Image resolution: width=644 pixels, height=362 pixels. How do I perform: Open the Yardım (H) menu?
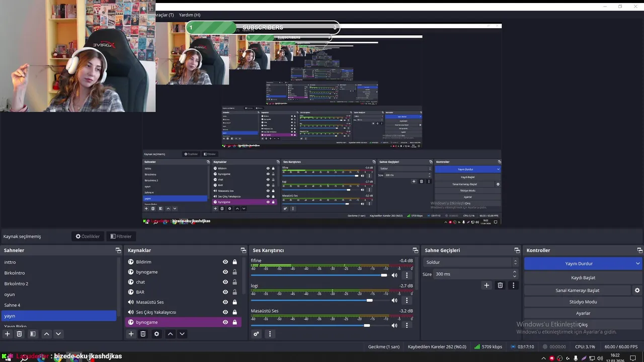click(190, 15)
